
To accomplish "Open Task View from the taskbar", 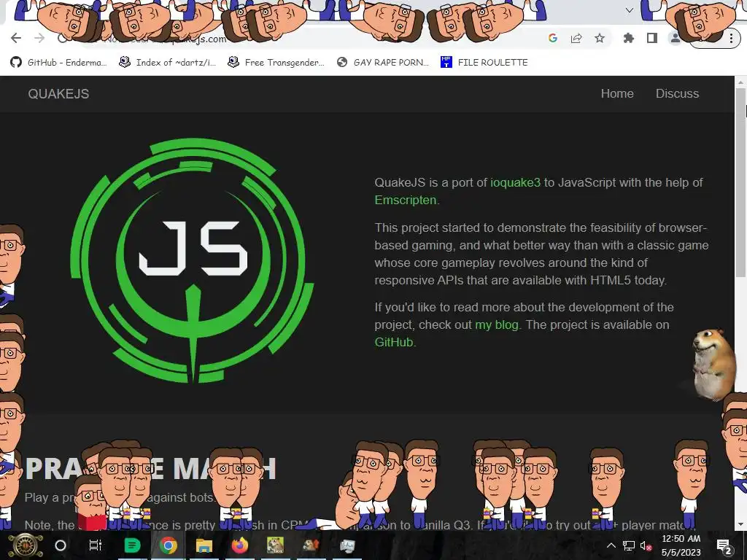I will 96,545.
